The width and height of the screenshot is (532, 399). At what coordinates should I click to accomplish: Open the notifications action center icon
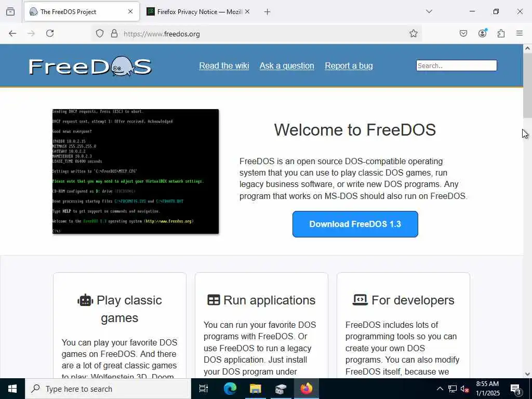pos(515,389)
